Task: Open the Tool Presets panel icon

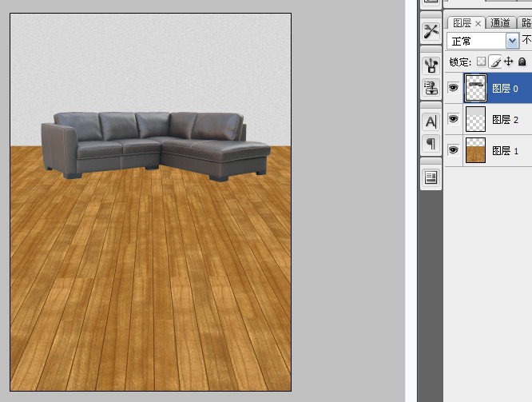Action: click(x=431, y=32)
